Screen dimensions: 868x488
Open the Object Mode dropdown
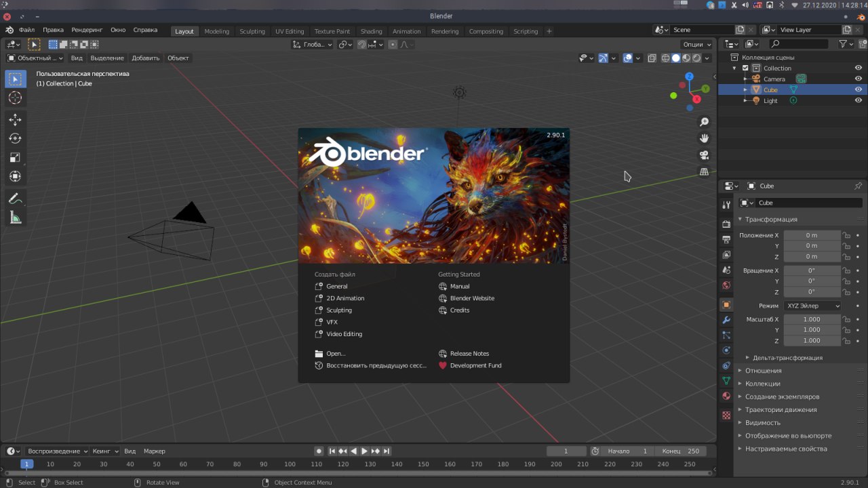pyautogui.click(x=35, y=58)
